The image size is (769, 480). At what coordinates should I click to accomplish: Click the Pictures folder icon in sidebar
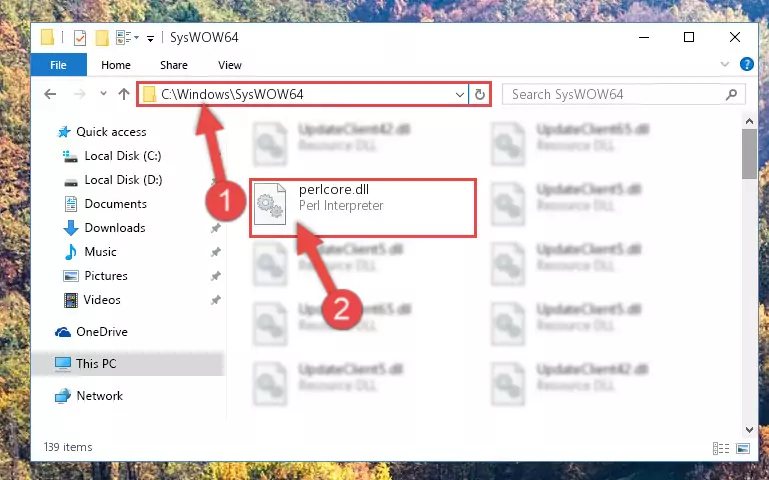coord(71,276)
